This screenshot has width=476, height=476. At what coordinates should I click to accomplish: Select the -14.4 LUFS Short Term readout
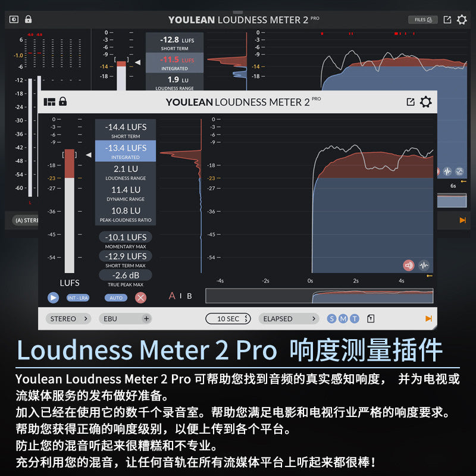point(126,130)
